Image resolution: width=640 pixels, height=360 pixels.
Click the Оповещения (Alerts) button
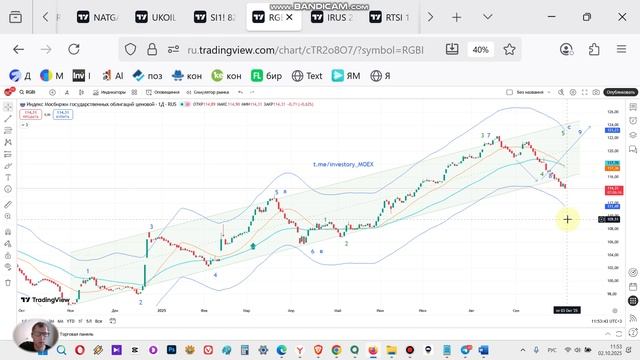pos(163,92)
